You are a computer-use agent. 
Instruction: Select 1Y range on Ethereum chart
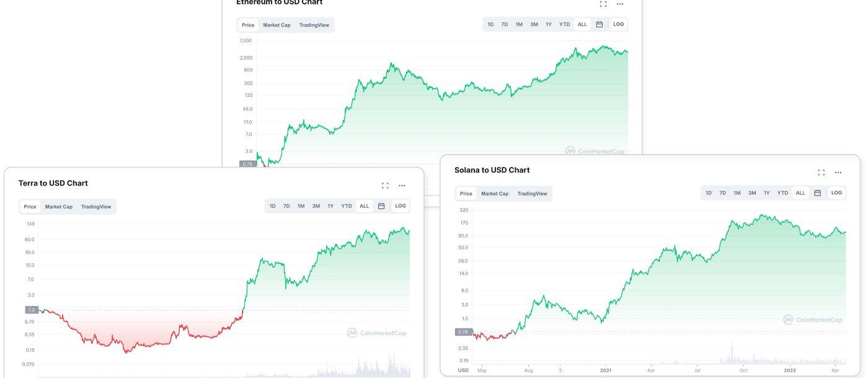[x=549, y=24]
